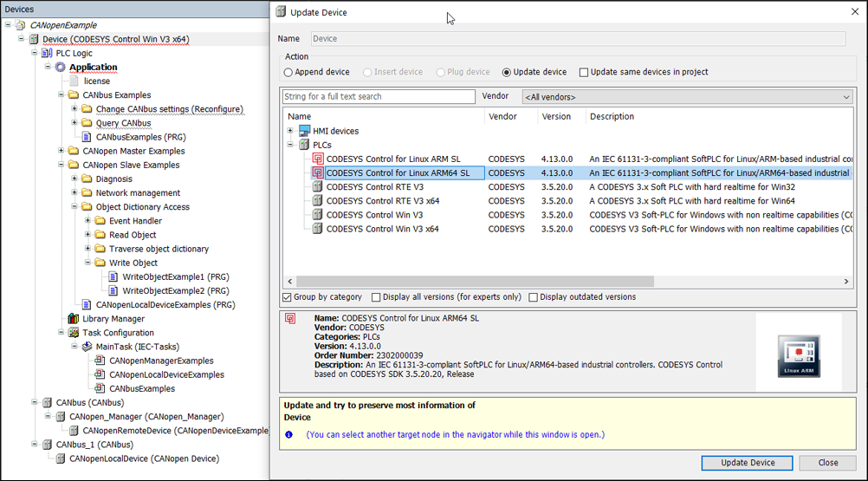Screen dimensions: 868x481
Task: Sort device list by Version column
Action: [556, 116]
